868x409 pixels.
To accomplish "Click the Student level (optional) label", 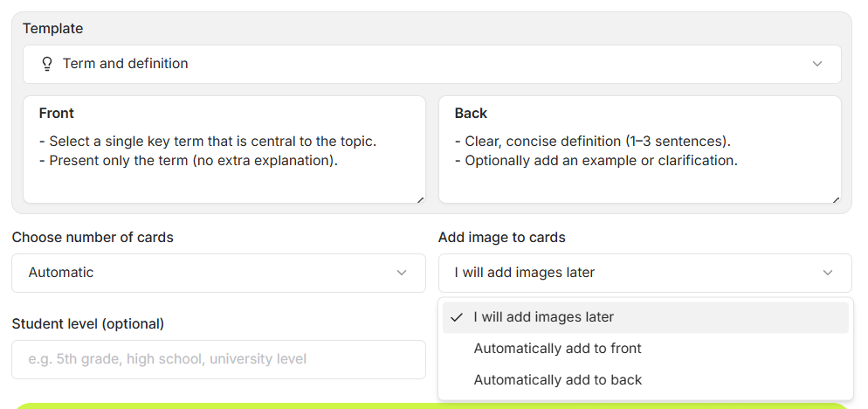I will (x=88, y=323).
